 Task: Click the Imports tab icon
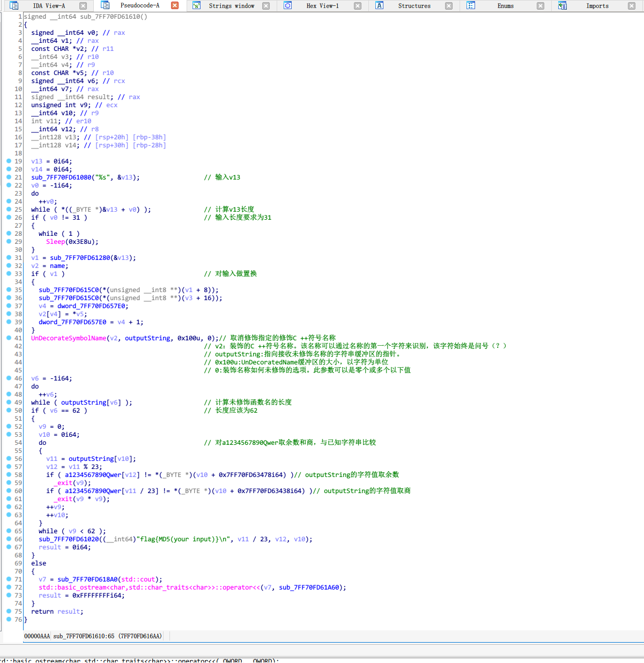click(562, 5)
